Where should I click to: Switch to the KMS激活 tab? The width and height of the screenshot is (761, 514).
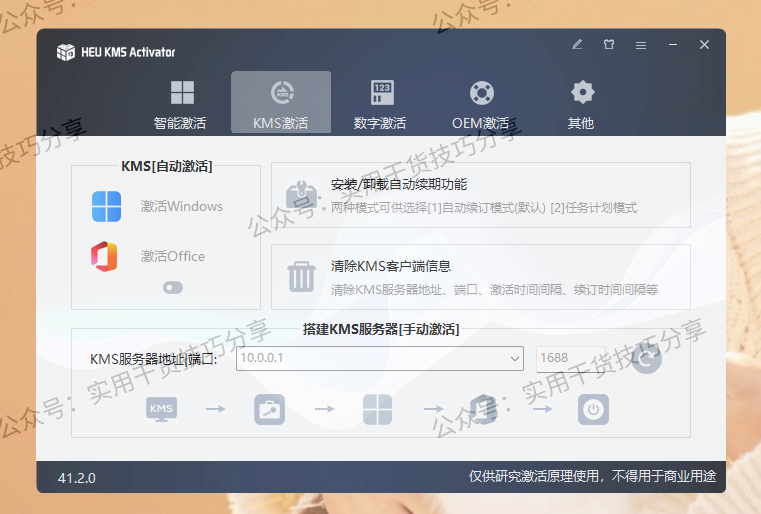pyautogui.click(x=281, y=102)
